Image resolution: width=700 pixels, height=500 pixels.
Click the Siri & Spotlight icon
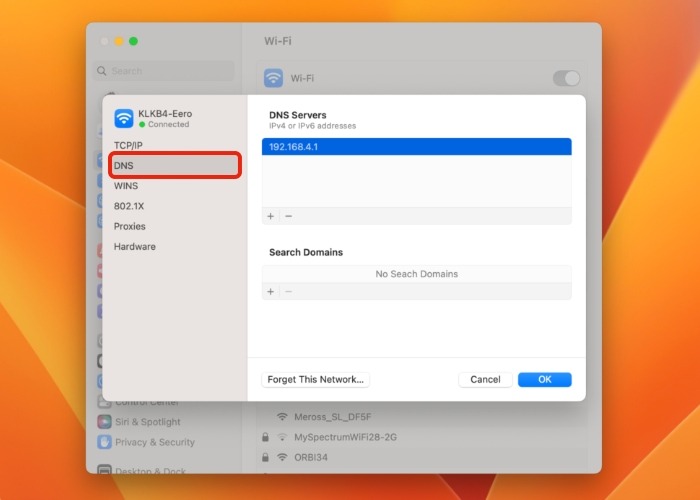[104, 422]
